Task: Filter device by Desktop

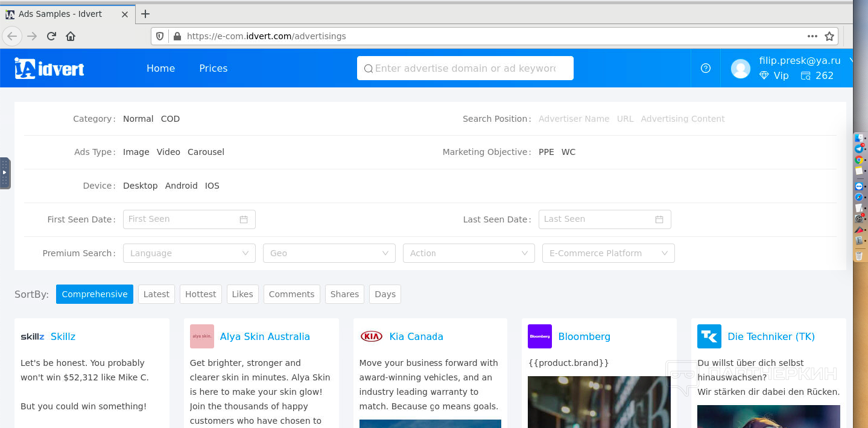Action: pos(141,186)
